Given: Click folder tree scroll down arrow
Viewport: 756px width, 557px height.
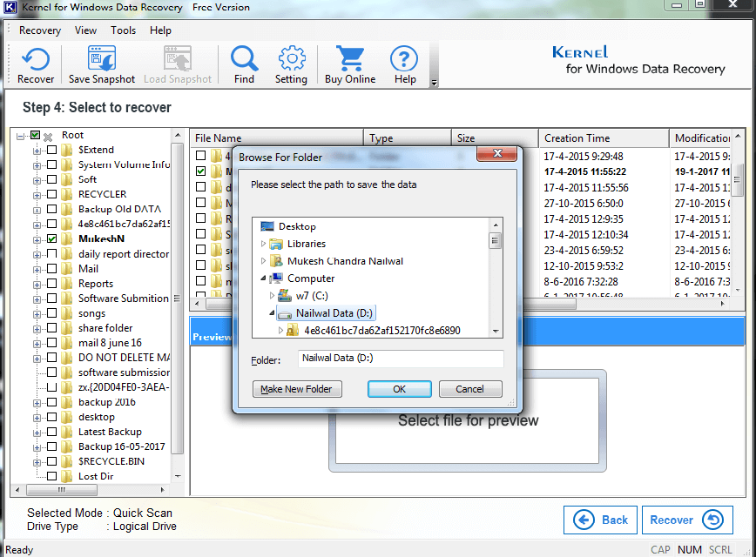Looking at the screenshot, I should [178, 476].
